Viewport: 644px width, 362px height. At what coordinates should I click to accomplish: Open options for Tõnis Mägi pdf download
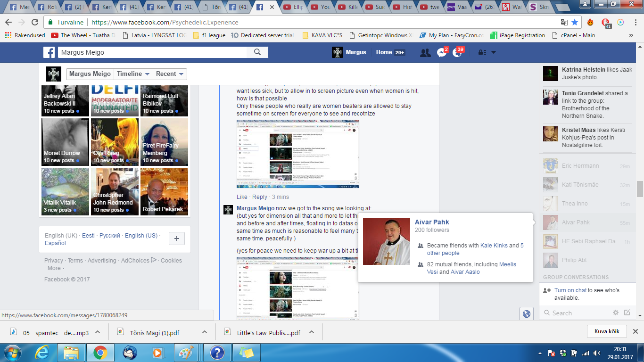tap(205, 332)
